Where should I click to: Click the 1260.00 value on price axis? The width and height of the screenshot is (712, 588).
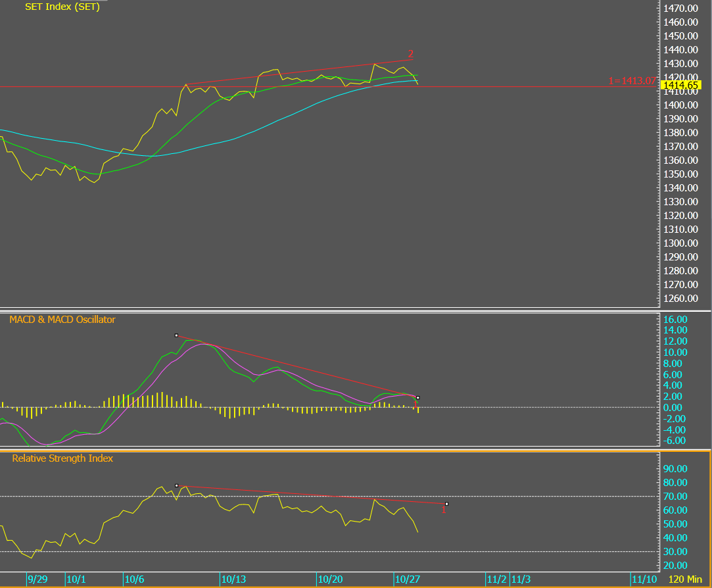click(680, 299)
